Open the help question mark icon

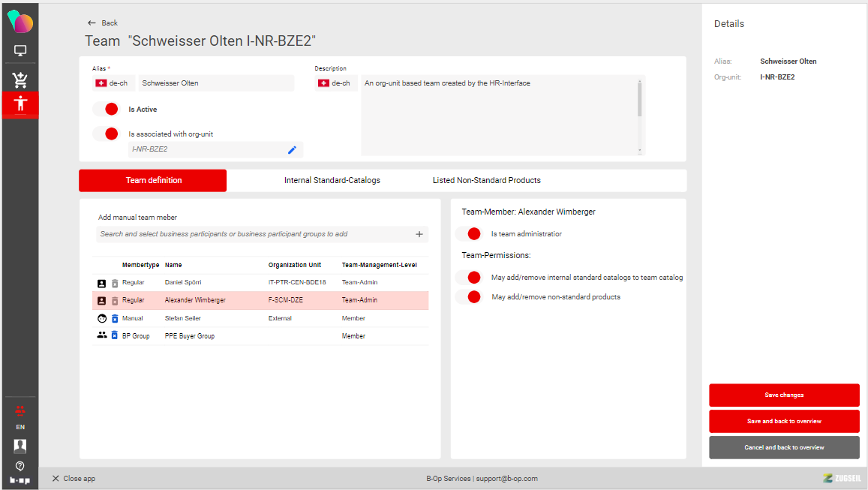(x=20, y=466)
